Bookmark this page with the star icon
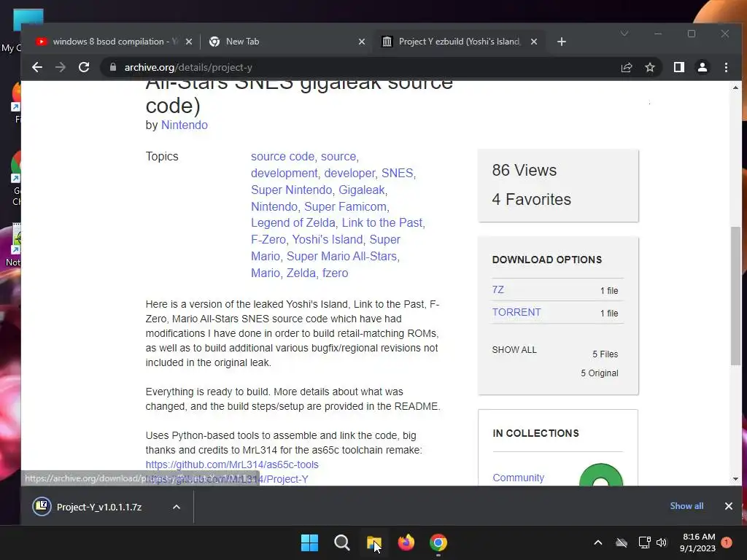This screenshot has height=560, width=747. coord(650,68)
